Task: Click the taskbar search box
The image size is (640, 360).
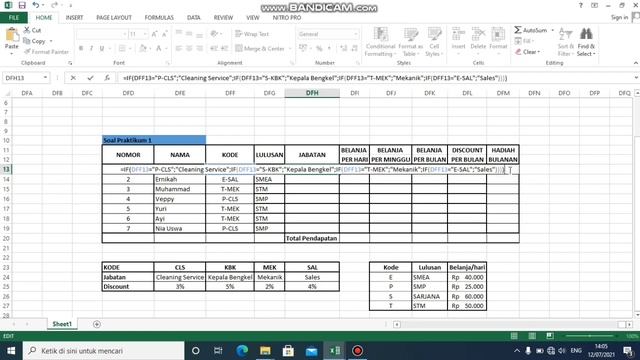Action: (104, 351)
